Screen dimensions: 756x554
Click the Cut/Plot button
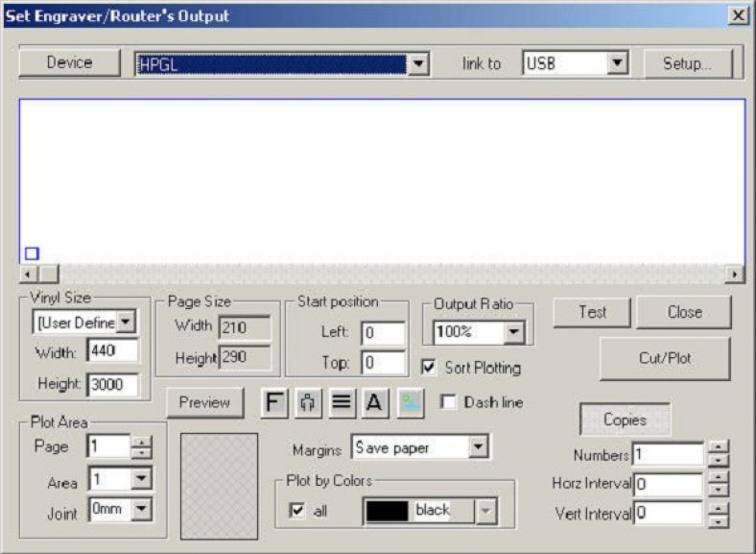point(665,358)
